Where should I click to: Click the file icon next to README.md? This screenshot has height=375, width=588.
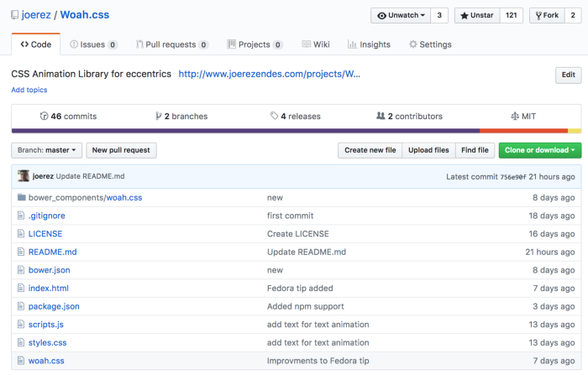(21, 252)
